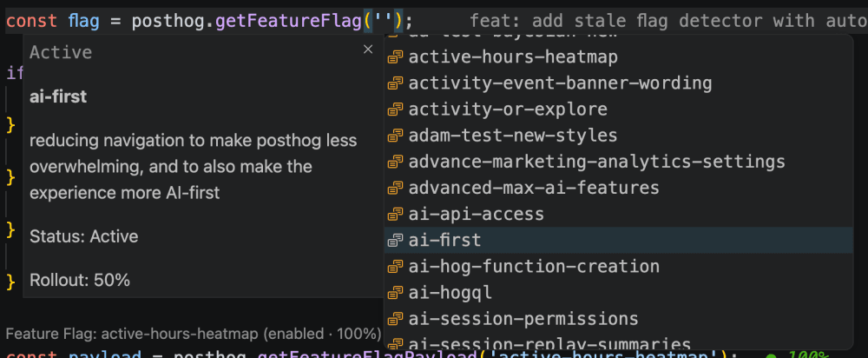This screenshot has width=868, height=358.
Task: Select adam-test-new-styles in suggestion list
Action: pos(618,136)
